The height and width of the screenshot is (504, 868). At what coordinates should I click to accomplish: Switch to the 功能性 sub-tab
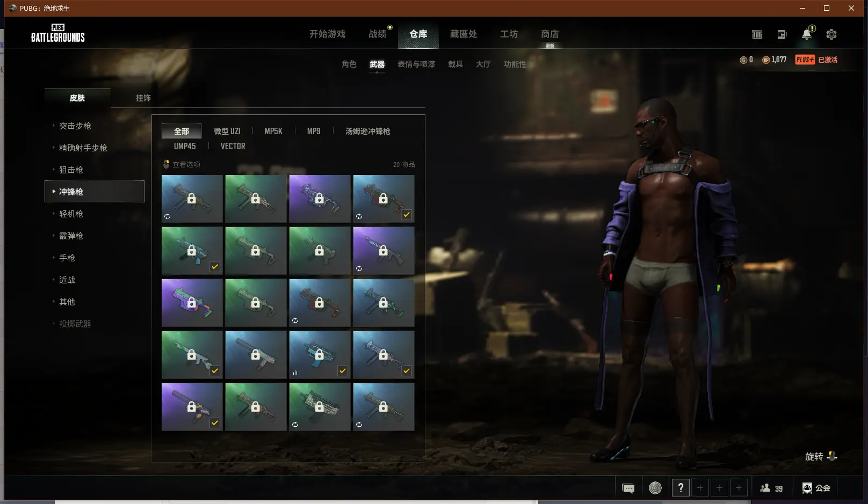pos(515,64)
